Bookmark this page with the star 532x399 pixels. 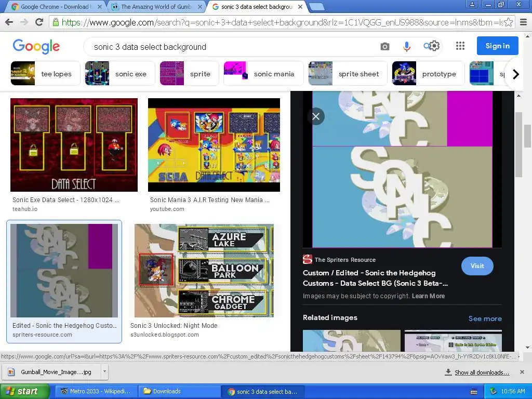click(x=508, y=22)
